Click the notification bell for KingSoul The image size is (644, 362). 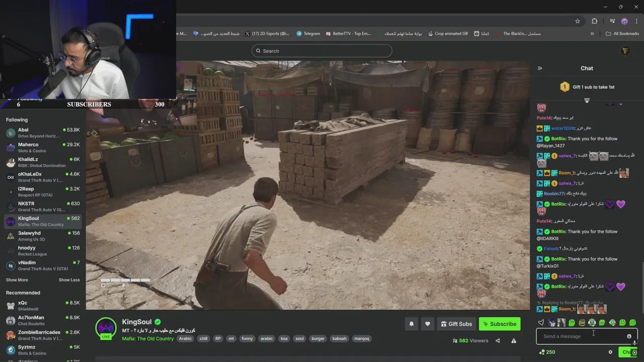(412, 324)
